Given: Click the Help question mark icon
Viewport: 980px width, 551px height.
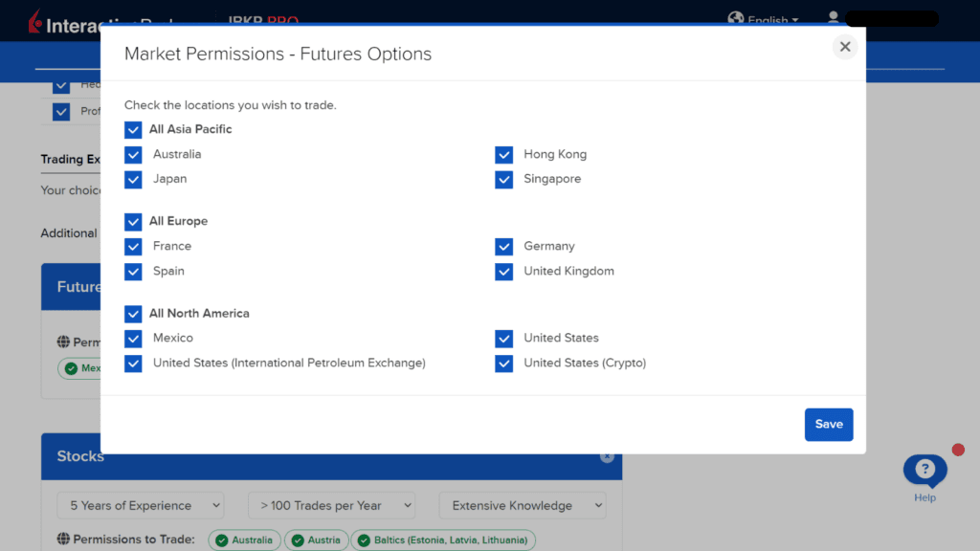Looking at the screenshot, I should [x=924, y=468].
